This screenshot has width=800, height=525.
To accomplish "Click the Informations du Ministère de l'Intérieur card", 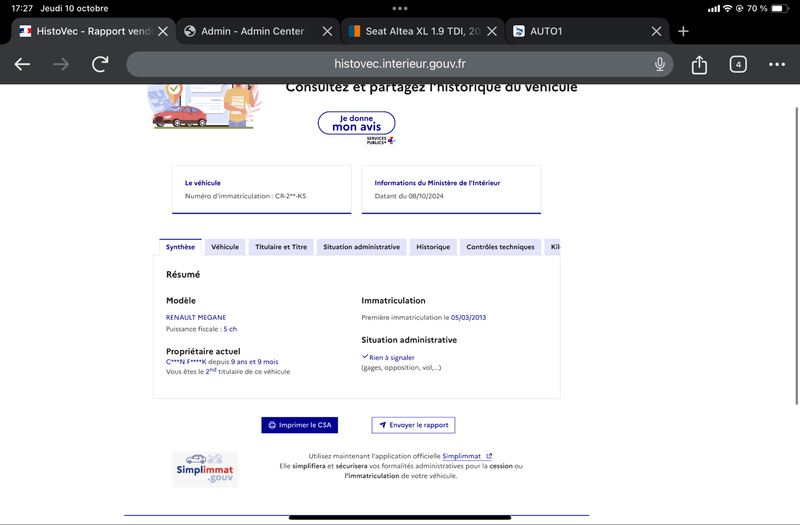I will (452, 189).
